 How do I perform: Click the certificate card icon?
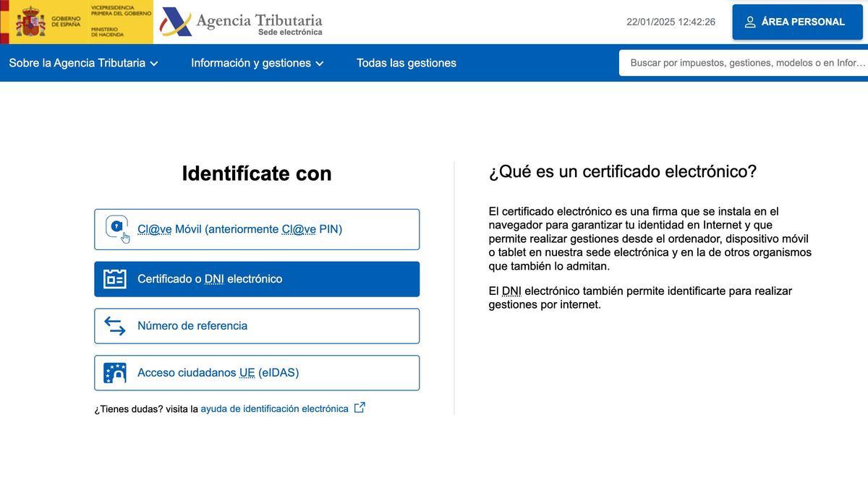click(x=115, y=279)
